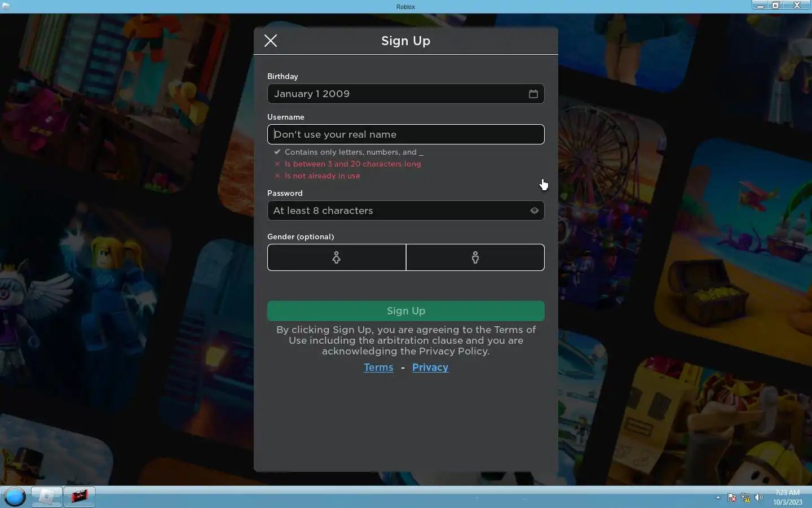
Task: Open the Windows Start orb
Action: [x=15, y=497]
